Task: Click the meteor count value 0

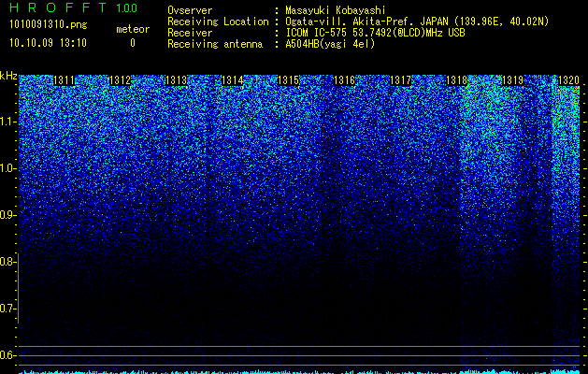Action: point(133,43)
